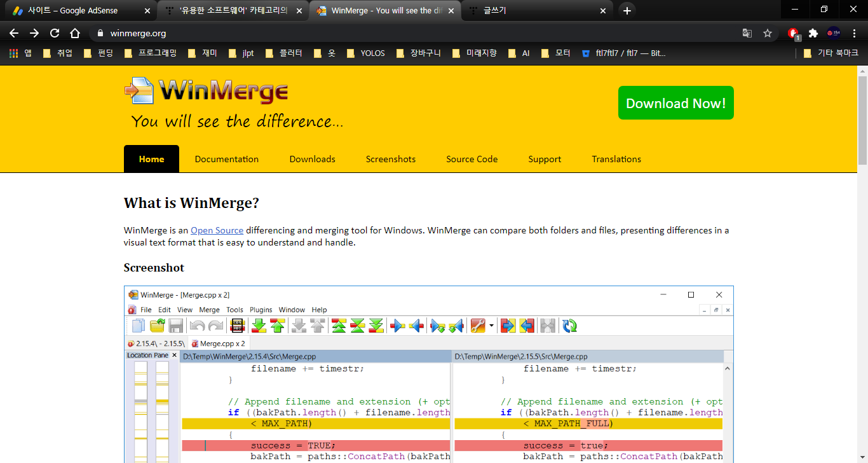868x463 pixels.
Task: Click New document icon in WinMerge screenshot
Action: (x=138, y=326)
